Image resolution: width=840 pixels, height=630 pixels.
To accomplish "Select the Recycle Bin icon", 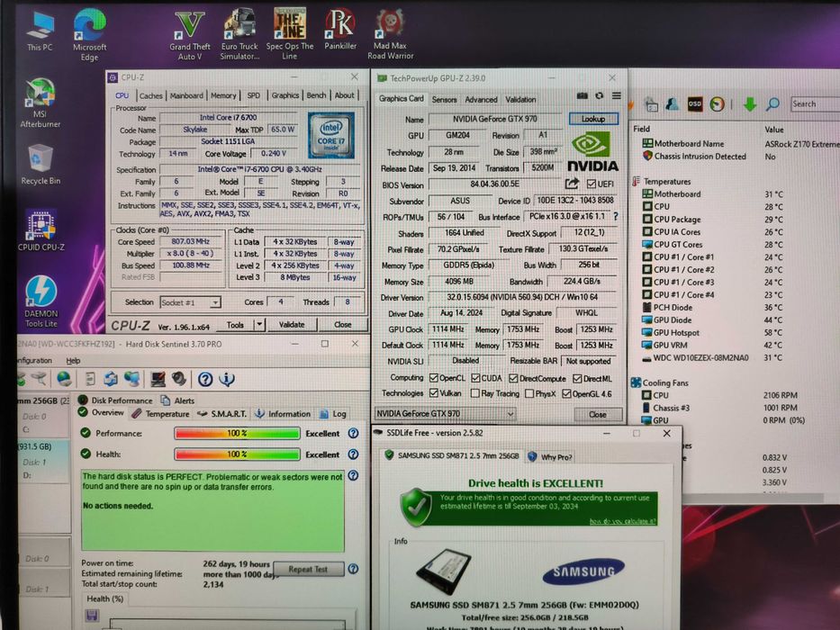I will tap(41, 165).
